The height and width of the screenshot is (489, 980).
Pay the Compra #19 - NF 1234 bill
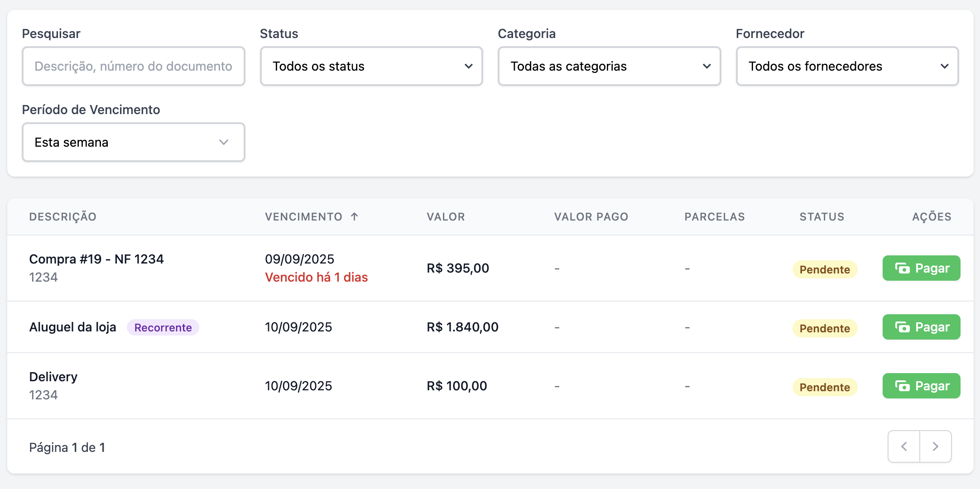click(921, 268)
